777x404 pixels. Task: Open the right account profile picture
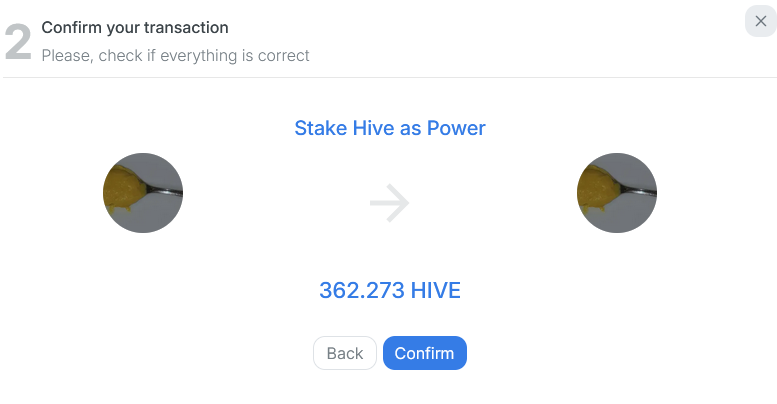tap(617, 193)
